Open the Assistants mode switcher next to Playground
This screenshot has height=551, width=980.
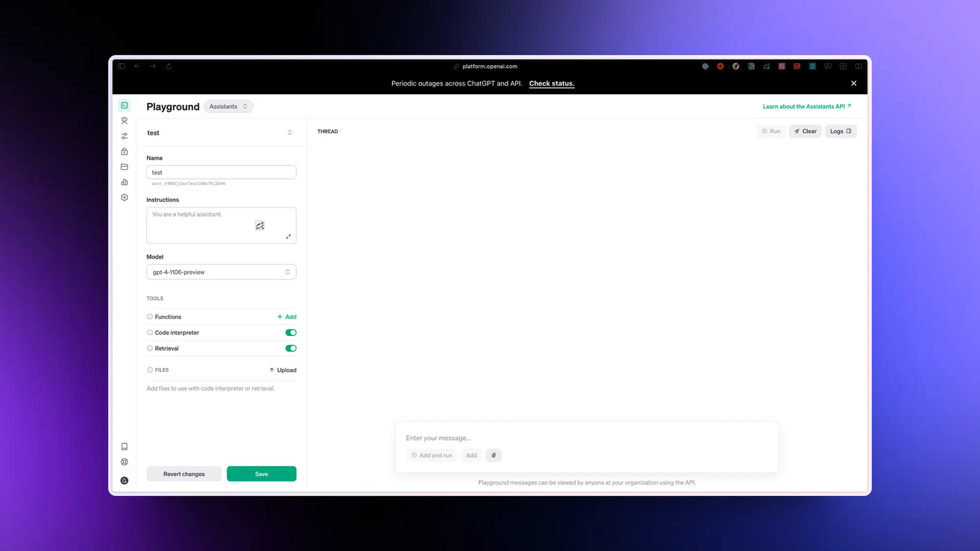coord(227,106)
